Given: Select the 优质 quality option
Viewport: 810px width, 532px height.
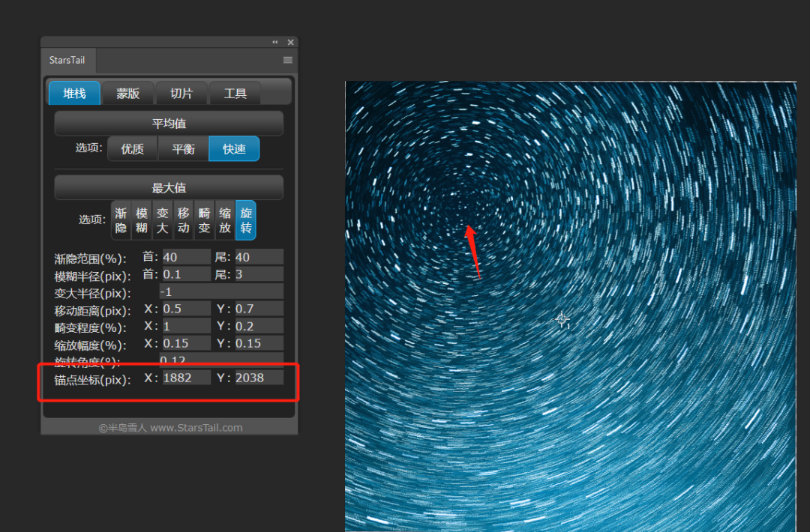Looking at the screenshot, I should click(133, 149).
